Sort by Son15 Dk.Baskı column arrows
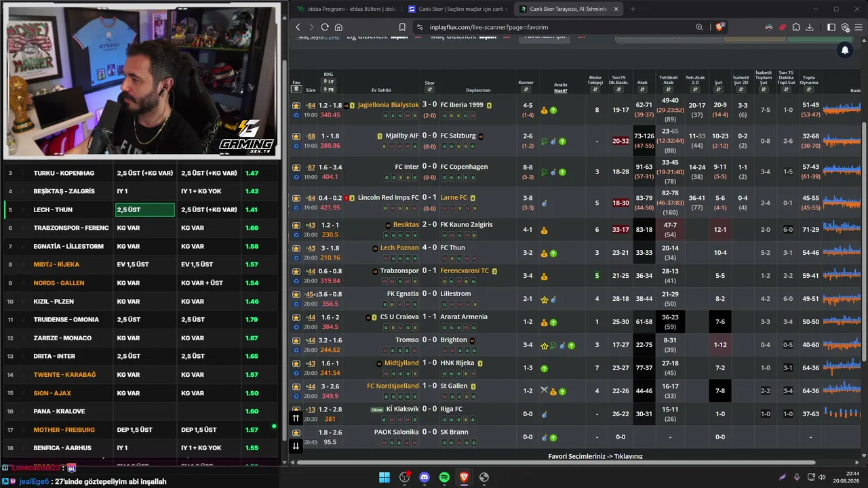This screenshot has width=868, height=488. tap(618, 89)
